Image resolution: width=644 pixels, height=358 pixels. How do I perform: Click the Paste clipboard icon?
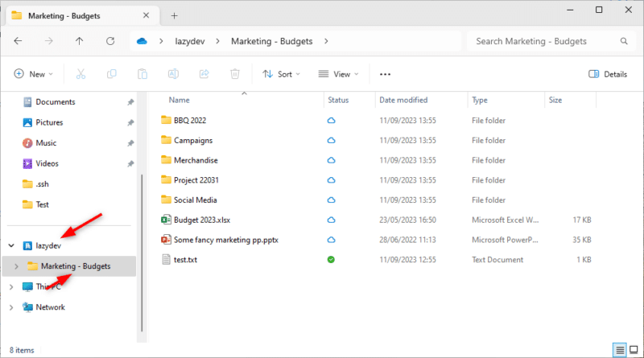142,74
